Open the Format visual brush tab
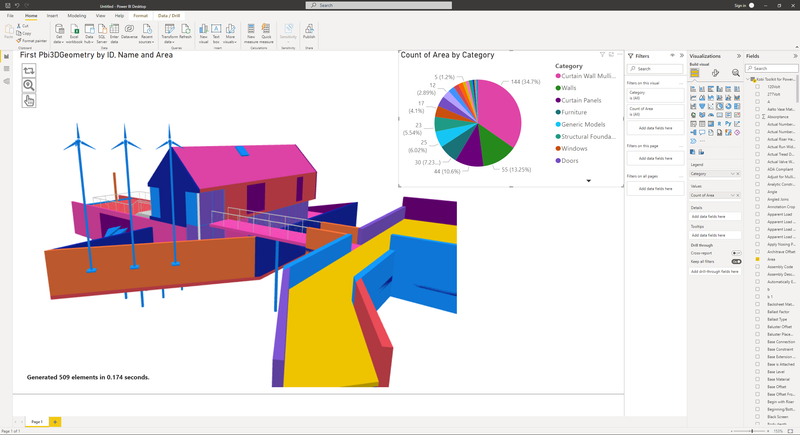The image size is (800, 435). 715,73
